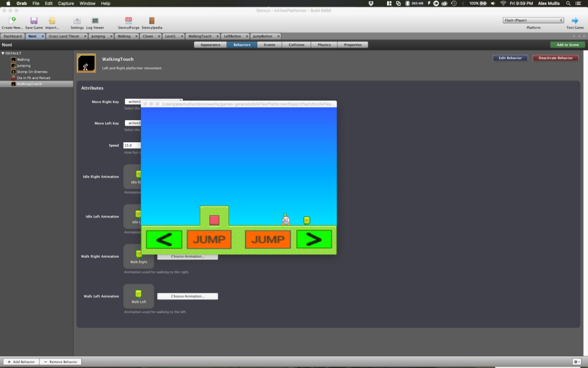
Task: Click the gear icon at bottom right
Action: (576, 362)
